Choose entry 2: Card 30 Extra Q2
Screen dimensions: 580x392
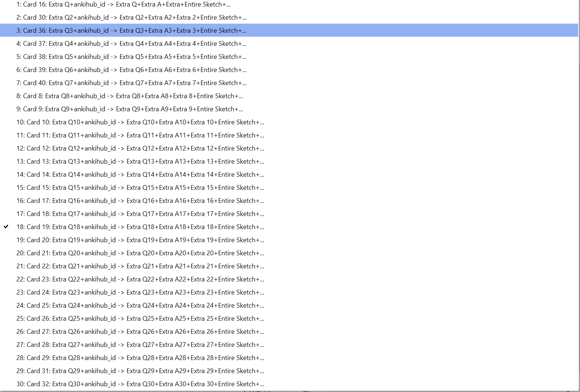click(x=131, y=17)
